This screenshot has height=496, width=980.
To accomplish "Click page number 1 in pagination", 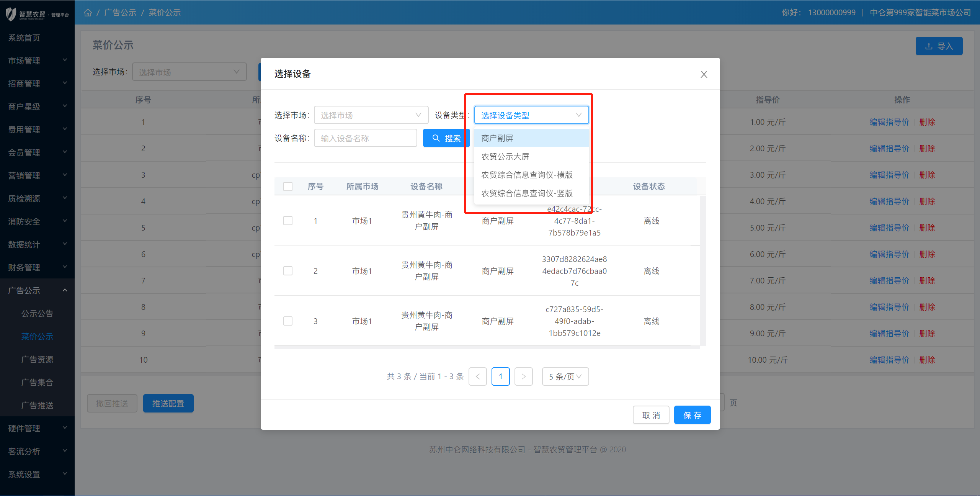I will coord(500,377).
